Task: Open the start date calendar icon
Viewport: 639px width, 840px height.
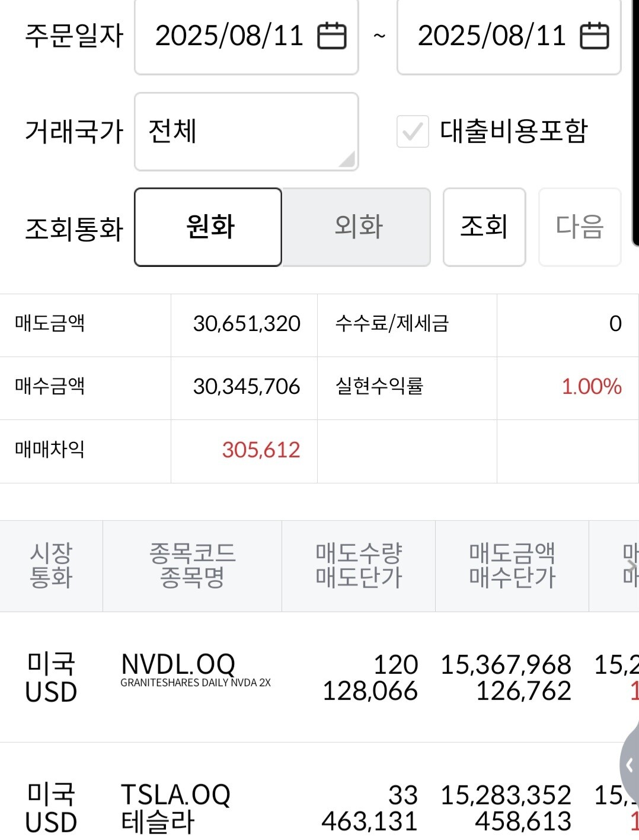Action: (332, 36)
